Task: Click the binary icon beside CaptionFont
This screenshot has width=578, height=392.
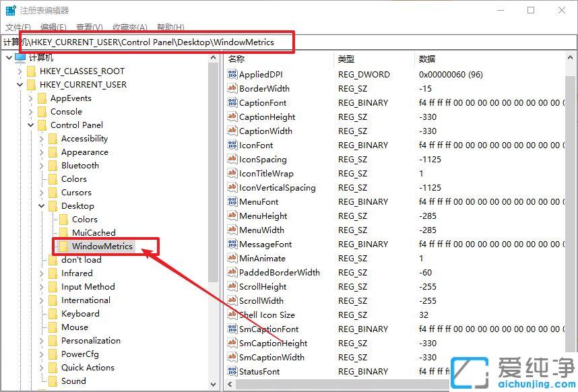Action: (x=234, y=102)
